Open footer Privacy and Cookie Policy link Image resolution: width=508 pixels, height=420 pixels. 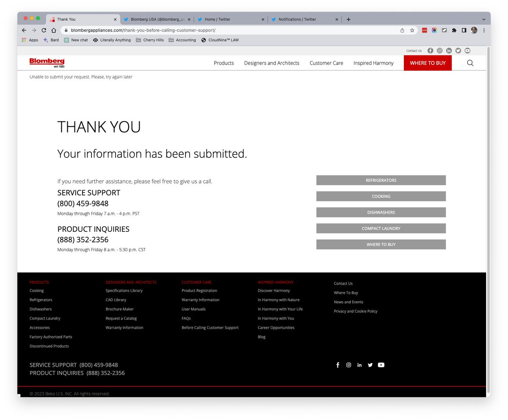click(356, 311)
